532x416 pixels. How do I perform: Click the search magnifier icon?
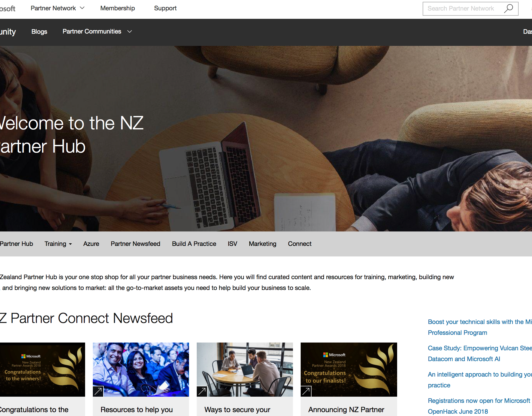pos(508,9)
